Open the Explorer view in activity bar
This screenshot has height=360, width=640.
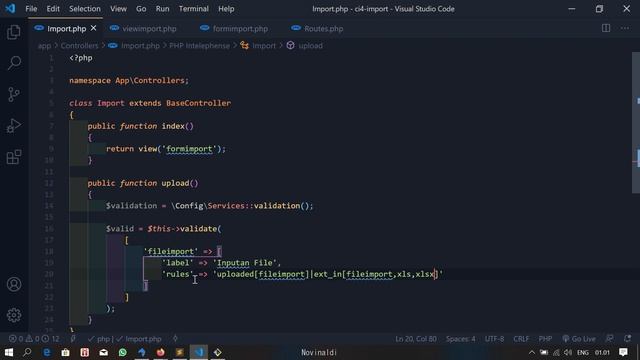pyautogui.click(x=14, y=32)
